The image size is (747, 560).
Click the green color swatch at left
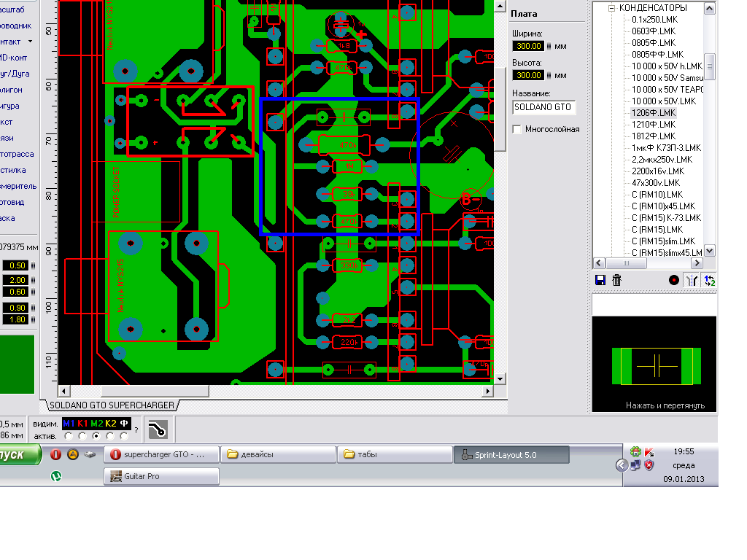coord(18,365)
